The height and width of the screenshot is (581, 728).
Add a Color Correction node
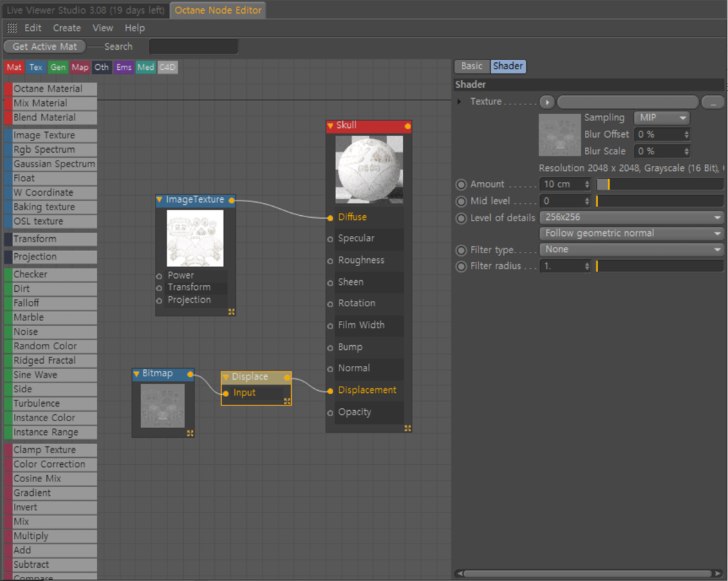click(50, 464)
